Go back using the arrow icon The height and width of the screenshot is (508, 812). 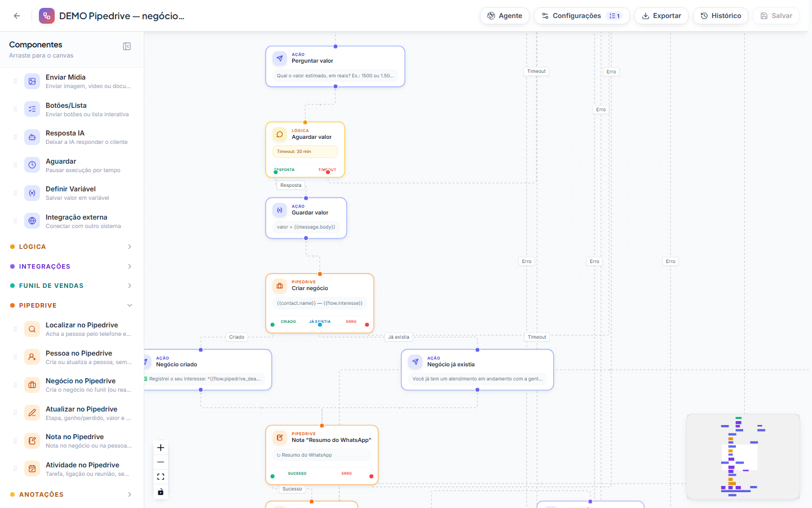pos(17,16)
